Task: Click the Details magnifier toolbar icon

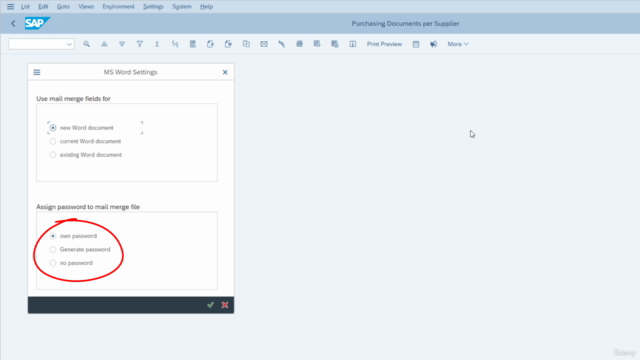Action: (x=87, y=44)
